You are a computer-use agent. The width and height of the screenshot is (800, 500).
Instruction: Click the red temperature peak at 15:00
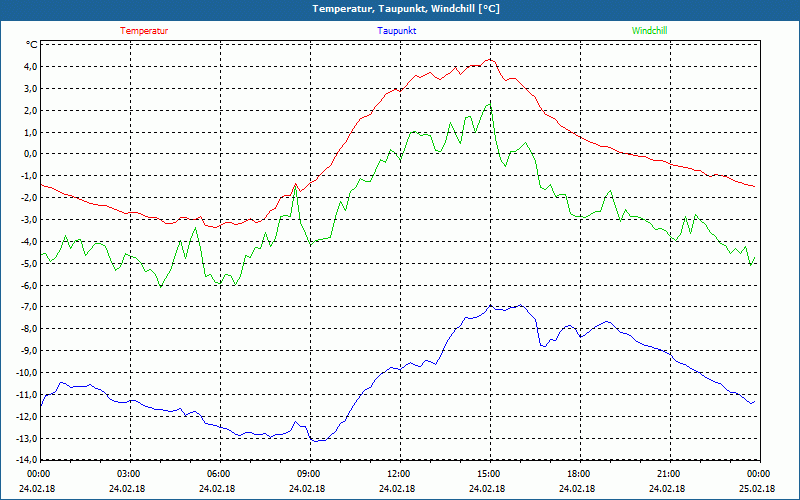[490, 59]
